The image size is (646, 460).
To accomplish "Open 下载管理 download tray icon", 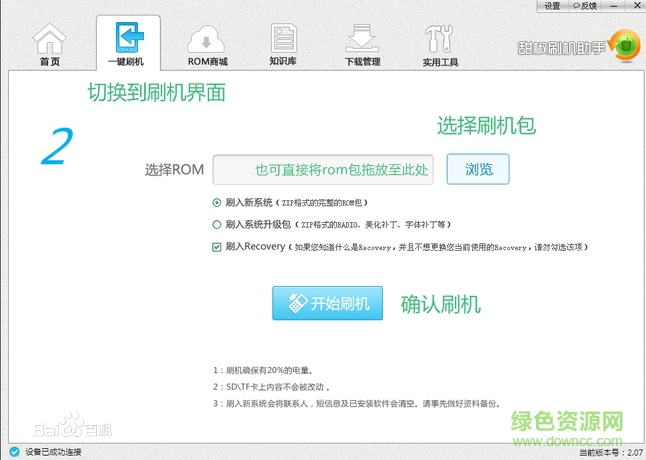I will 362,38.
